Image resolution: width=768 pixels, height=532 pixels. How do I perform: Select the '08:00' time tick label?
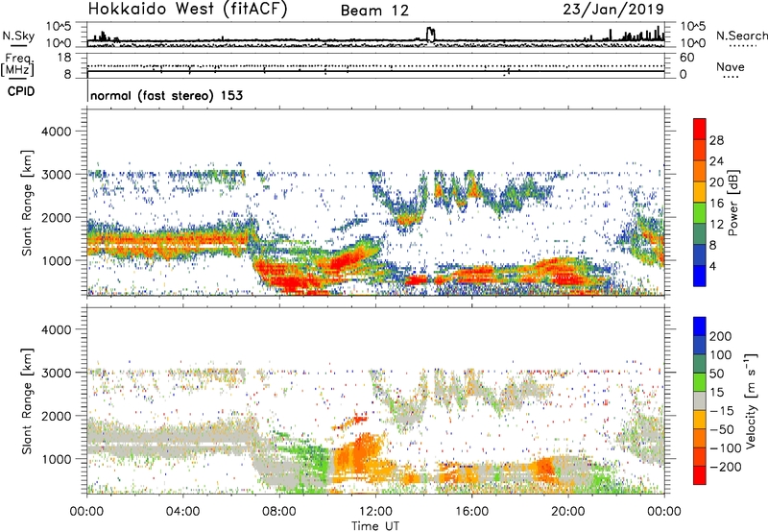[279, 511]
